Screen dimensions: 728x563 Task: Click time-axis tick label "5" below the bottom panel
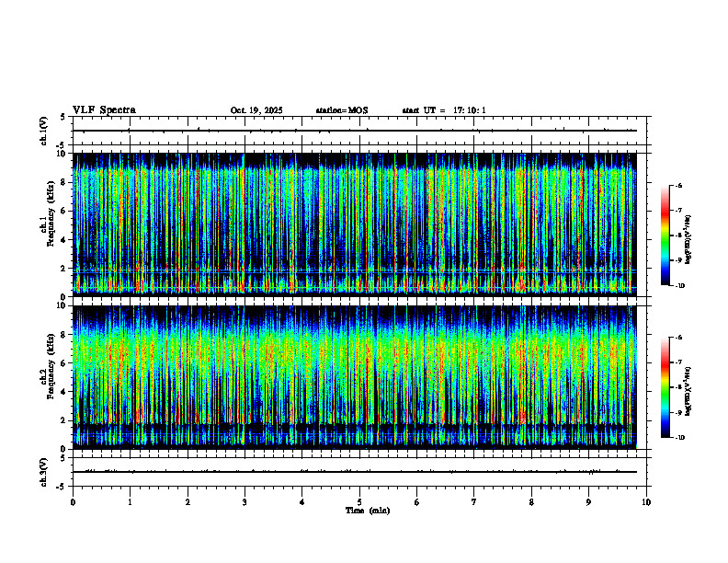[359, 502]
